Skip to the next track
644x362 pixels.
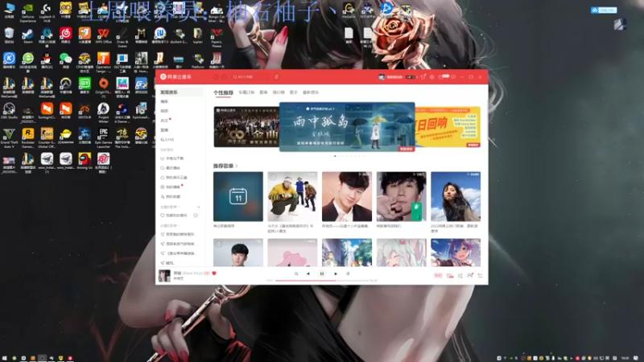click(x=336, y=274)
